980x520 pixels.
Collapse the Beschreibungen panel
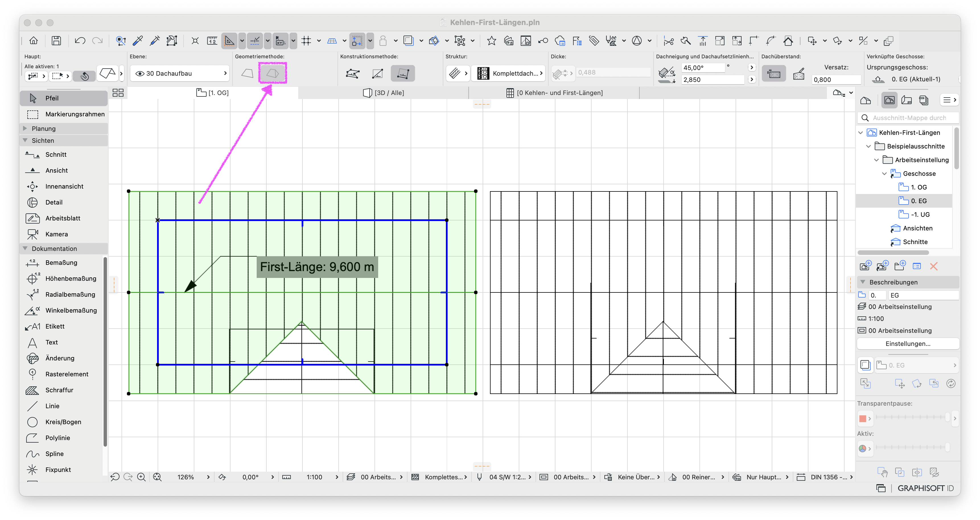point(863,282)
